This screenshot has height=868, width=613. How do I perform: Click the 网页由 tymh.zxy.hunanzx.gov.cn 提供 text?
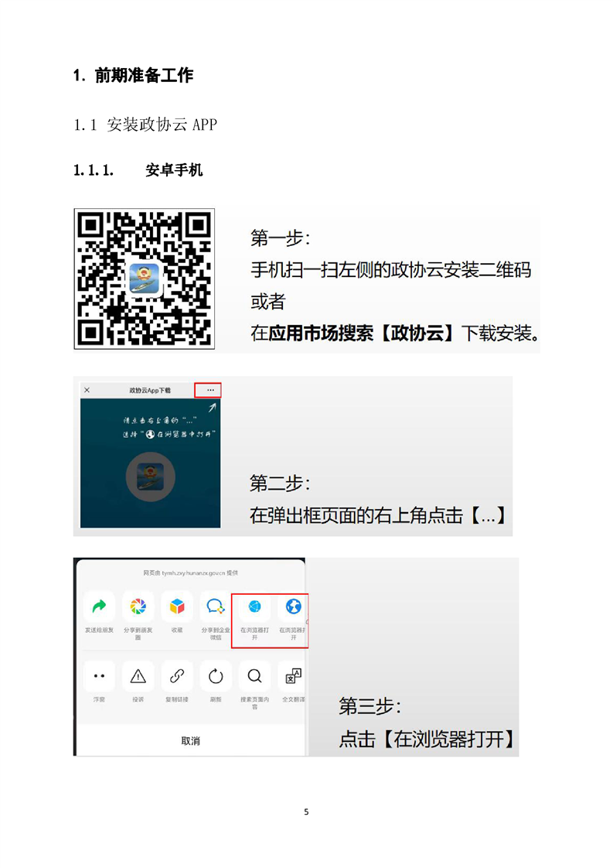coord(190,573)
